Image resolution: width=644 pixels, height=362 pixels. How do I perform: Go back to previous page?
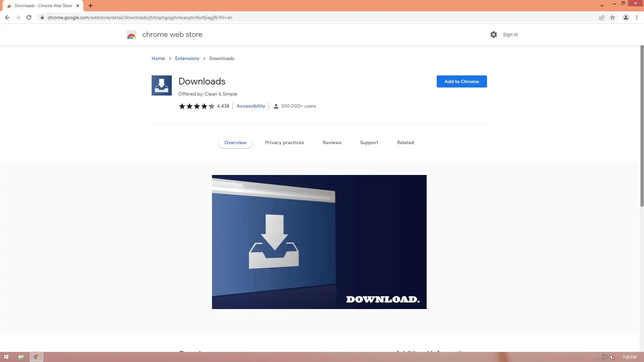[7, 17]
